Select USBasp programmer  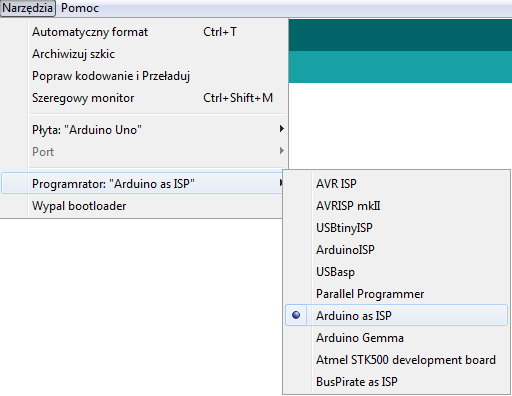pos(396,272)
